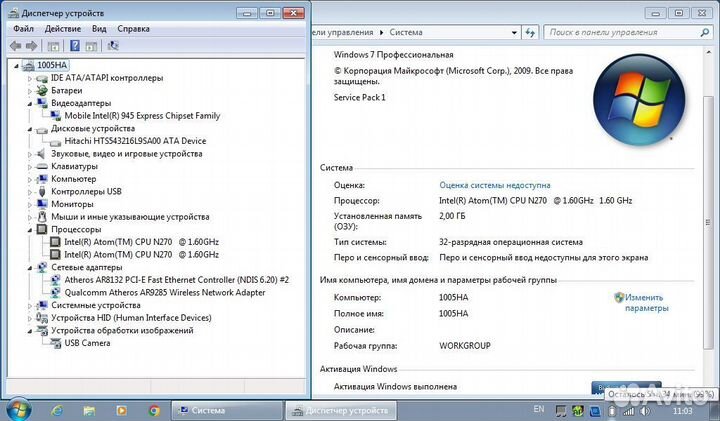
Task: Select the USB Camera device icon
Action: (x=56, y=343)
